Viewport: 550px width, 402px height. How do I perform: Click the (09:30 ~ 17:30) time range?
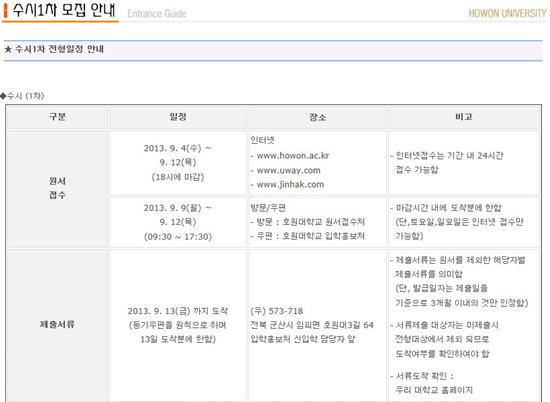(178, 237)
